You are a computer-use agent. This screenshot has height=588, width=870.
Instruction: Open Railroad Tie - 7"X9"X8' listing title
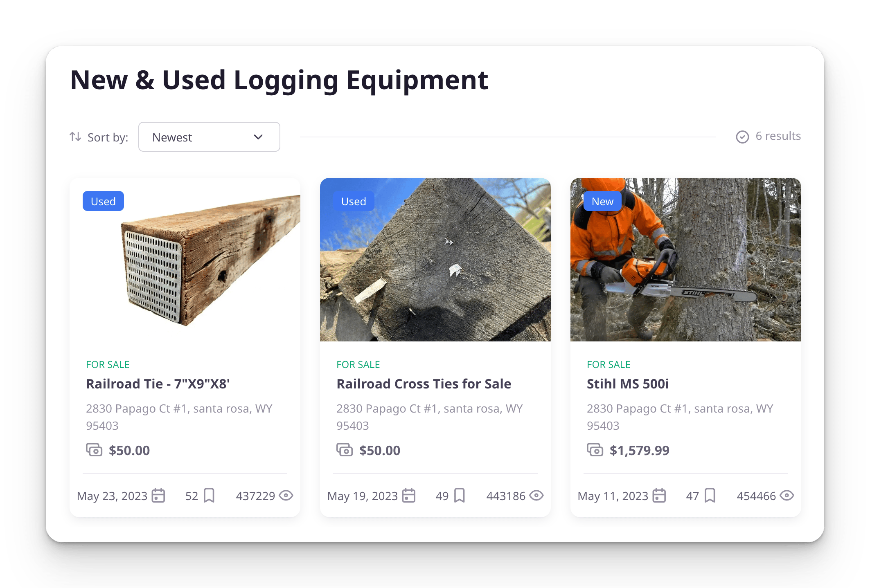click(158, 384)
